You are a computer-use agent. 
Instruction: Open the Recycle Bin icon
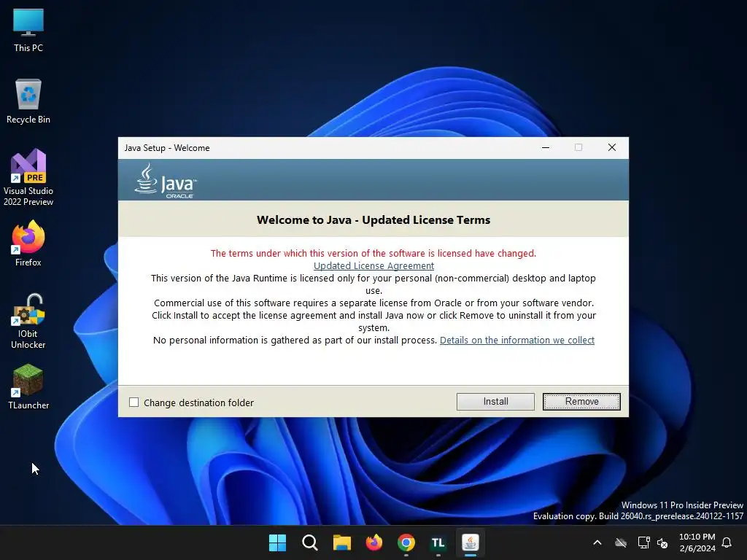28,101
